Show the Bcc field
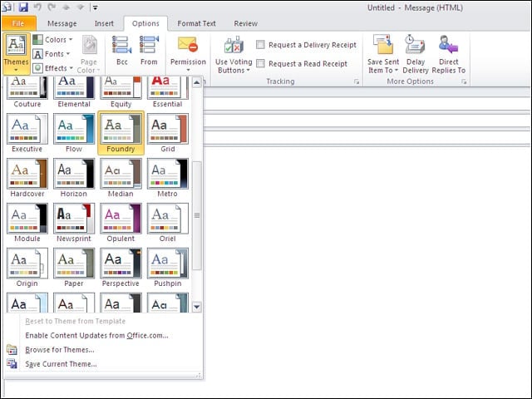Image resolution: width=532 pixels, height=399 pixels. click(122, 50)
